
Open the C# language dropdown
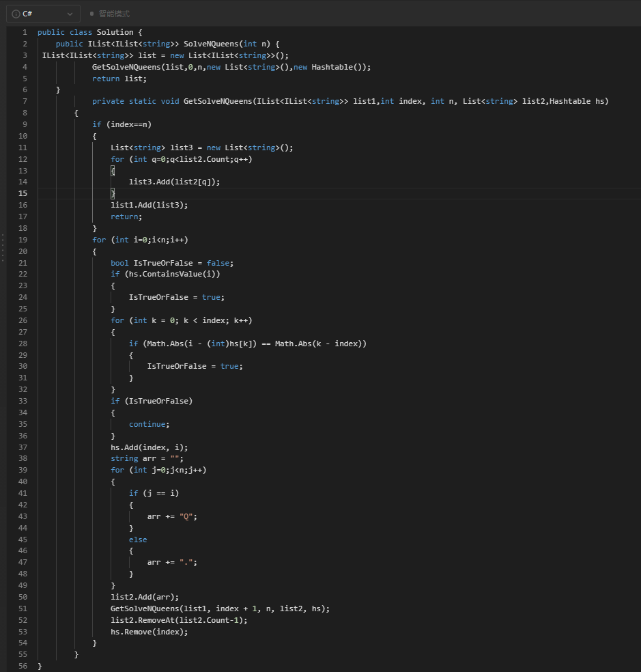coord(42,14)
